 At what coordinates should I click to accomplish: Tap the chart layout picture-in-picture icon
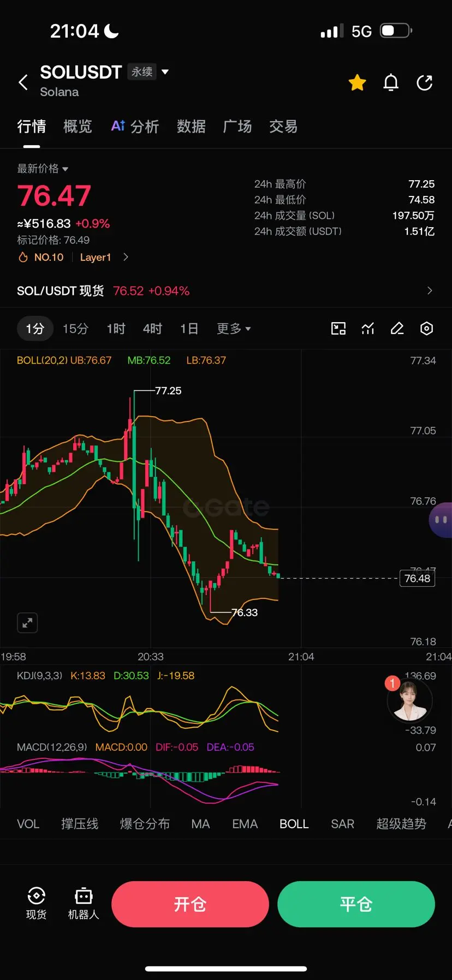tap(338, 328)
